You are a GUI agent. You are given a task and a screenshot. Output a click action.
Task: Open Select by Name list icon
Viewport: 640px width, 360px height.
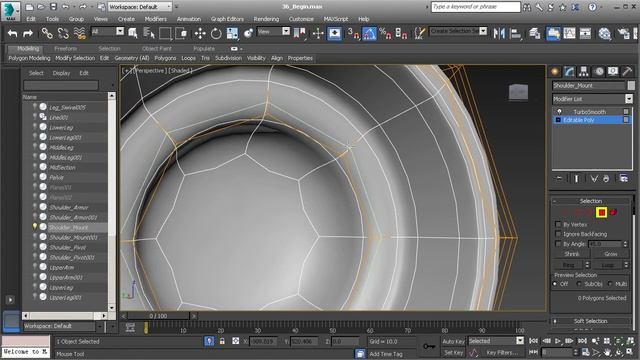149,33
